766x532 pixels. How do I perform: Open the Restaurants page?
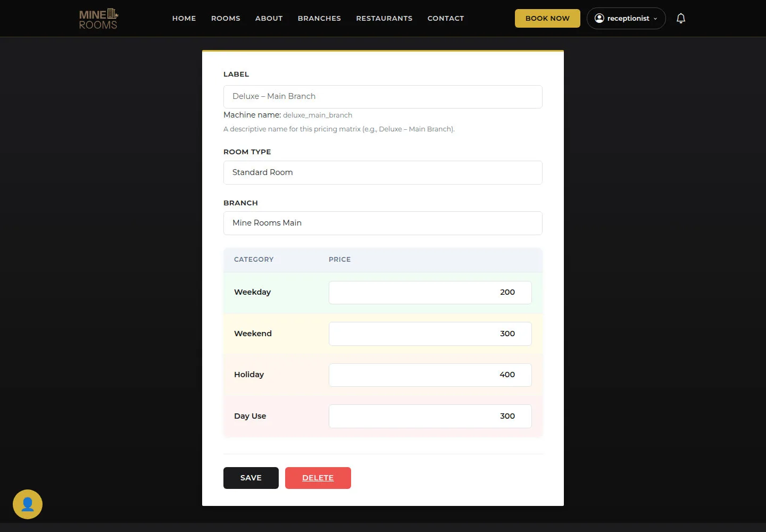click(x=384, y=19)
